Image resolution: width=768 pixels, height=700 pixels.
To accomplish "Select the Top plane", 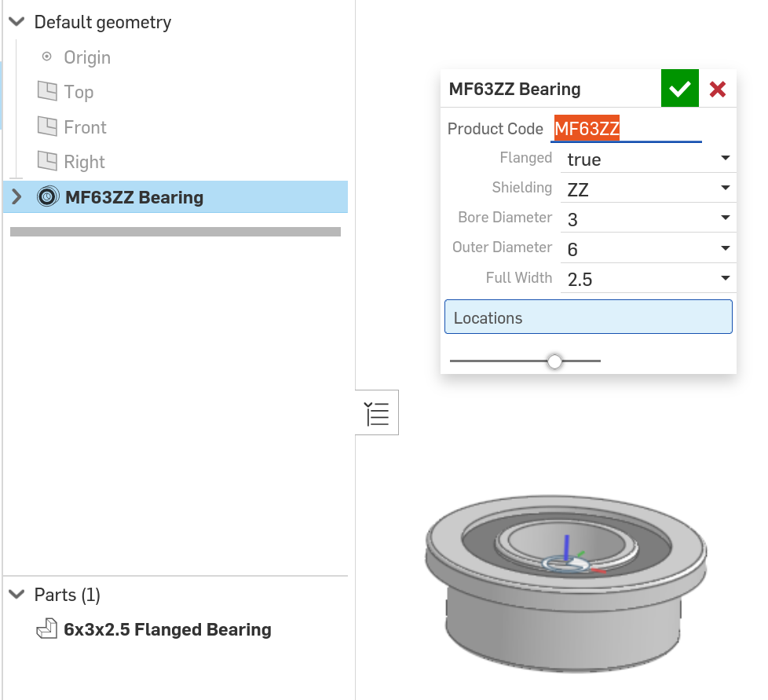I will click(79, 92).
